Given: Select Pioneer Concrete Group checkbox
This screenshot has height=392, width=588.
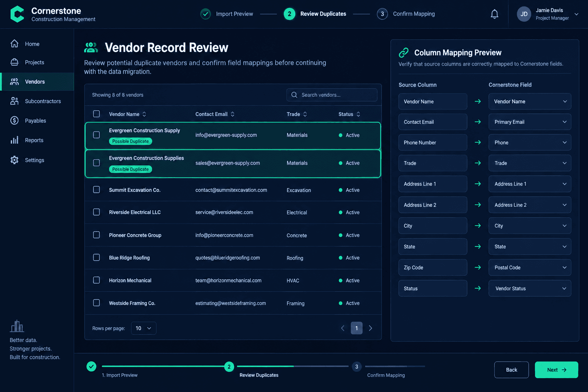Looking at the screenshot, I should [x=96, y=235].
